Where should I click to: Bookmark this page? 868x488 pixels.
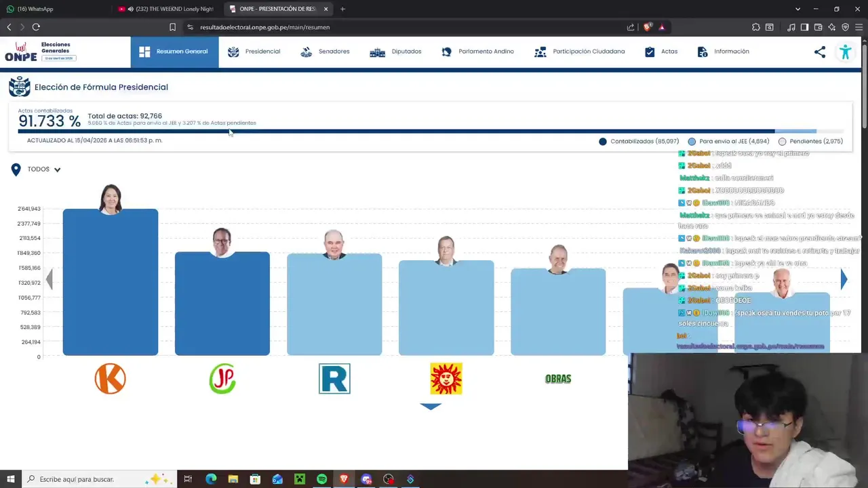click(x=172, y=27)
